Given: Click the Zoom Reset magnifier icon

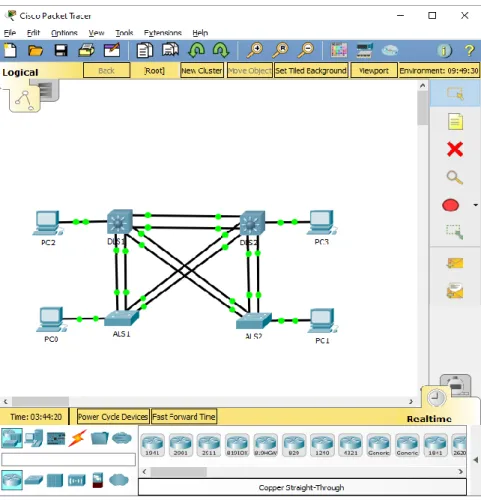Looking at the screenshot, I should click(x=280, y=50).
